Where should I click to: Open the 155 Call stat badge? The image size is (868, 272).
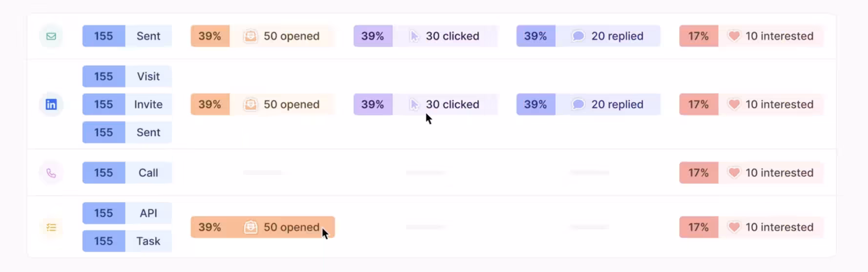point(127,173)
